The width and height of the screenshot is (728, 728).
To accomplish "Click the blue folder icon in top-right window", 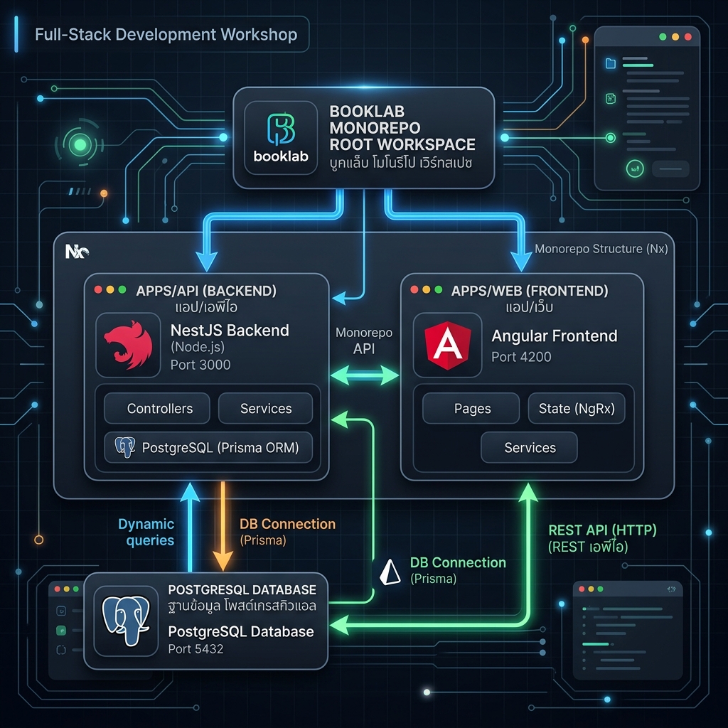I will coord(611,63).
